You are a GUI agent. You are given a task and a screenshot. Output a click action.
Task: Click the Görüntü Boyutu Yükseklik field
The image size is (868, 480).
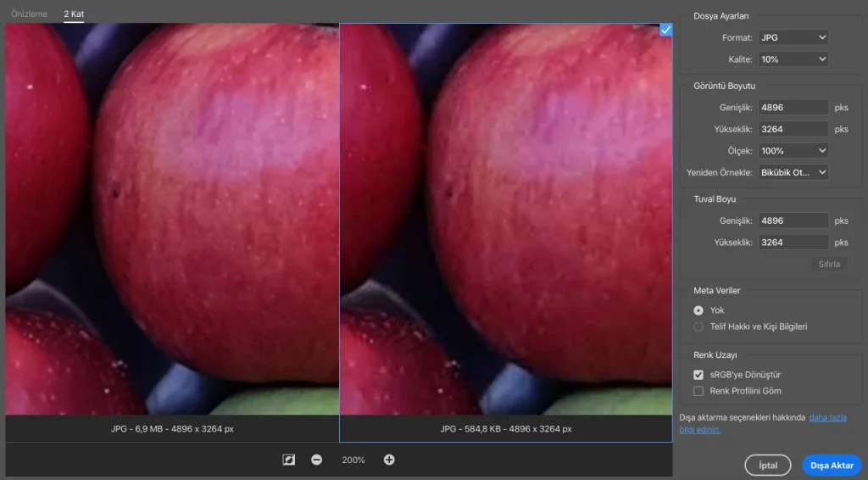(793, 129)
